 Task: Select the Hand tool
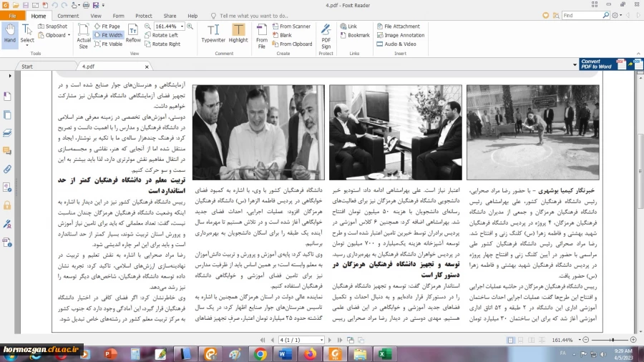[9, 33]
